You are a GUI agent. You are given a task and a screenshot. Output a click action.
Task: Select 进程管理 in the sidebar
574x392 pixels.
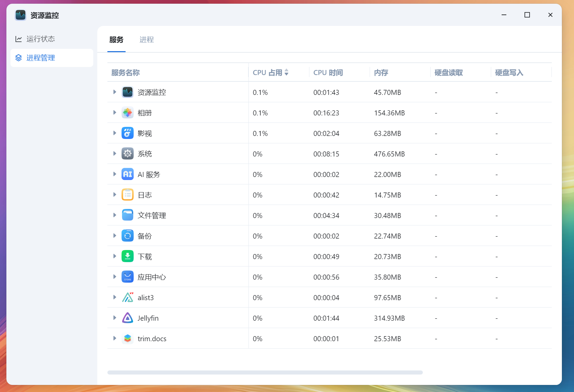coord(52,58)
